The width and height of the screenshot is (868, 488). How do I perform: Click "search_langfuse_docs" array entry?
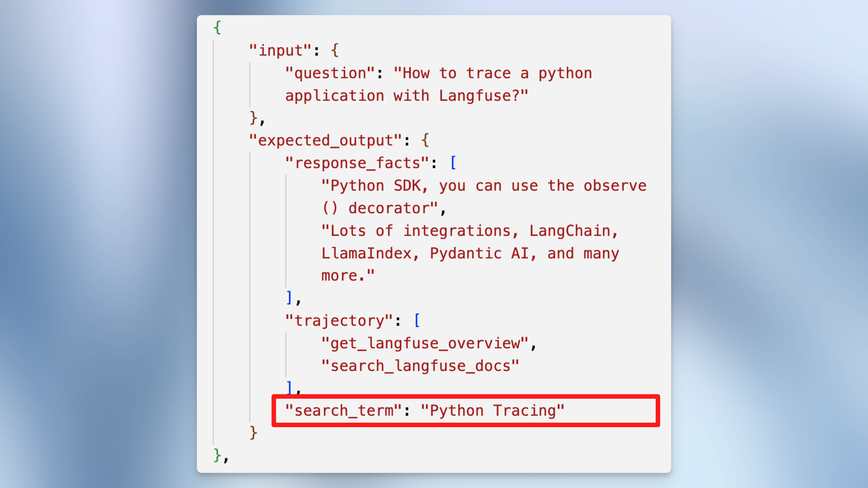(420, 366)
